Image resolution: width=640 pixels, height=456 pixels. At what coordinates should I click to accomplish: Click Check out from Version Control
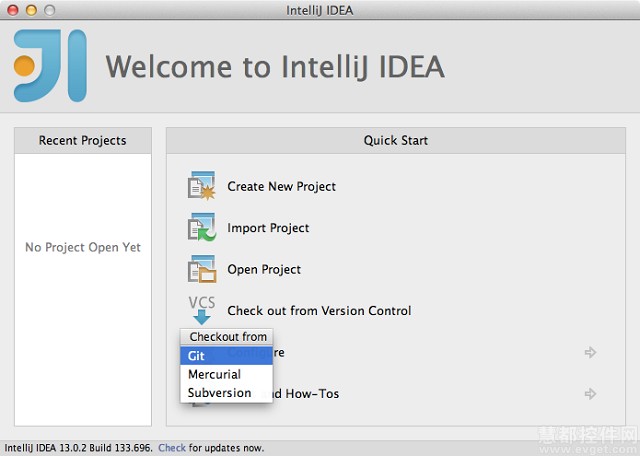pyautogui.click(x=319, y=311)
